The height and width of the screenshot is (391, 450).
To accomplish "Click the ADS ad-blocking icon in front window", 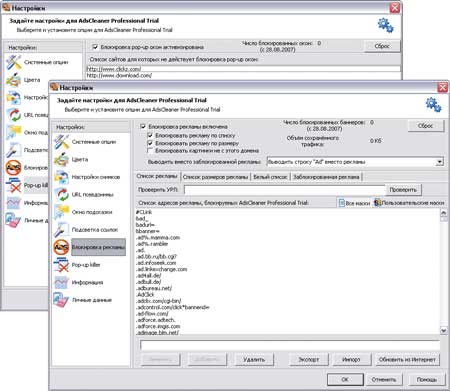I will coord(61,247).
